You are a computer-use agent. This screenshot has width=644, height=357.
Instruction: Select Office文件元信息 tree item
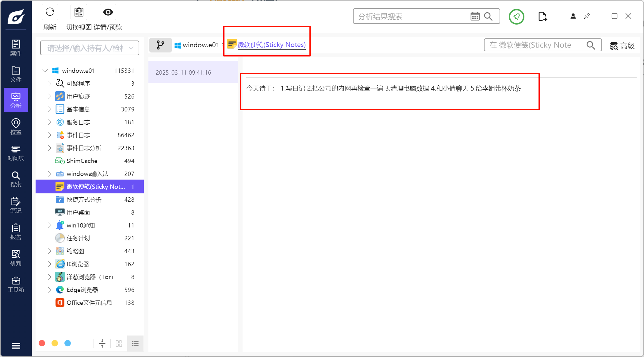click(90, 303)
